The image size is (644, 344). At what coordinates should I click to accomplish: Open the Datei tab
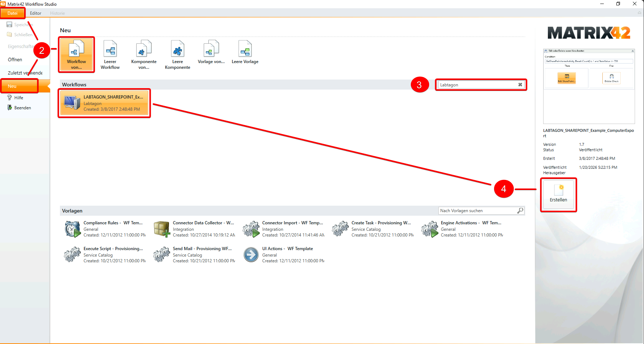point(13,13)
